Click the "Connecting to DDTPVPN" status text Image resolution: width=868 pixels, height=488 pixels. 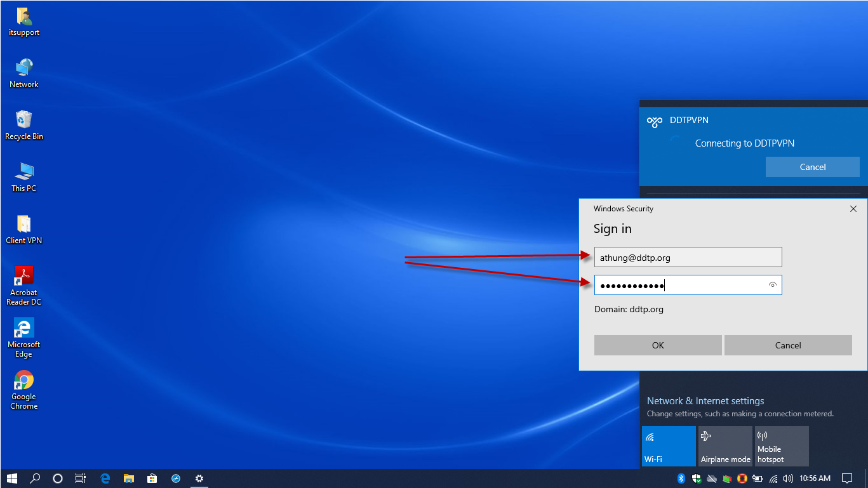(745, 143)
